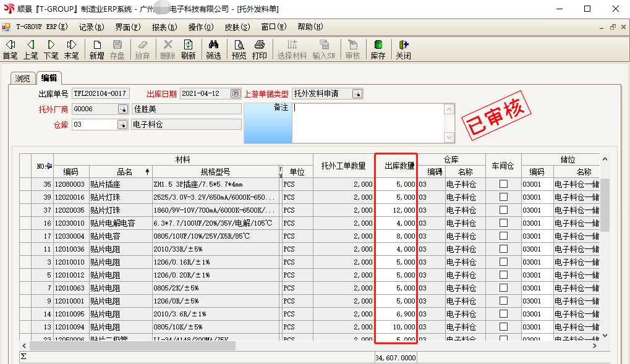The image size is (630, 364).
Task: Toggle 车间仓 checkbox for row 12030010
Action: (x=503, y=223)
